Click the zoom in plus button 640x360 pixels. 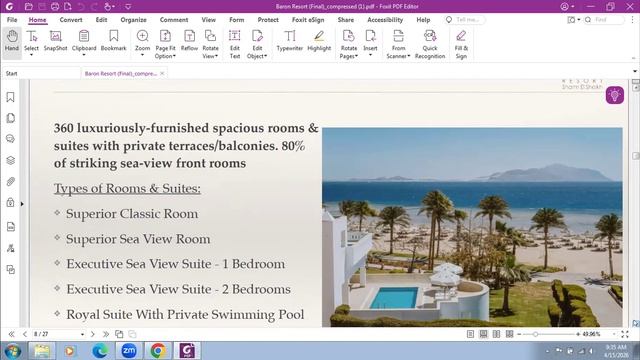[x=578, y=334]
